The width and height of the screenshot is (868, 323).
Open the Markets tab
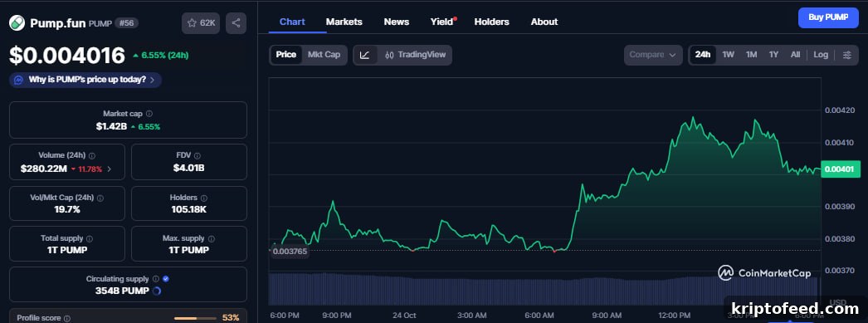(x=344, y=22)
